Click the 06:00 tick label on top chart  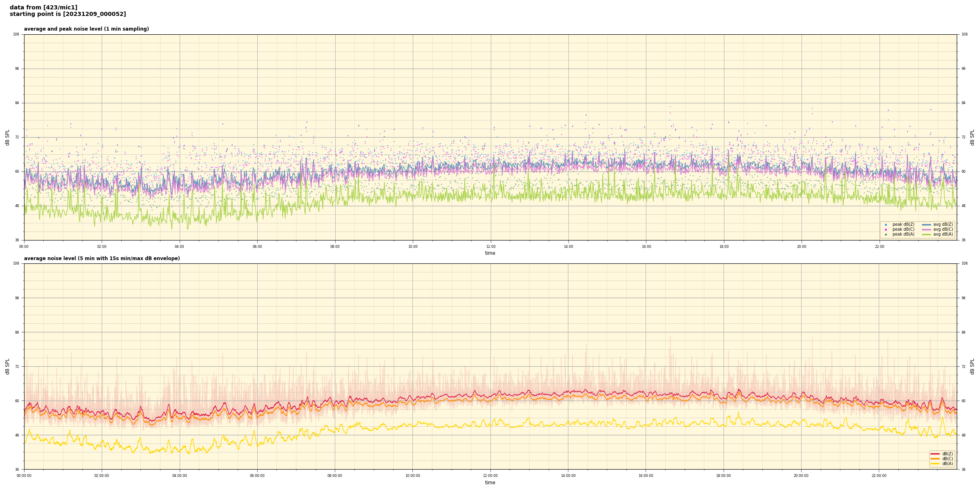pos(257,247)
